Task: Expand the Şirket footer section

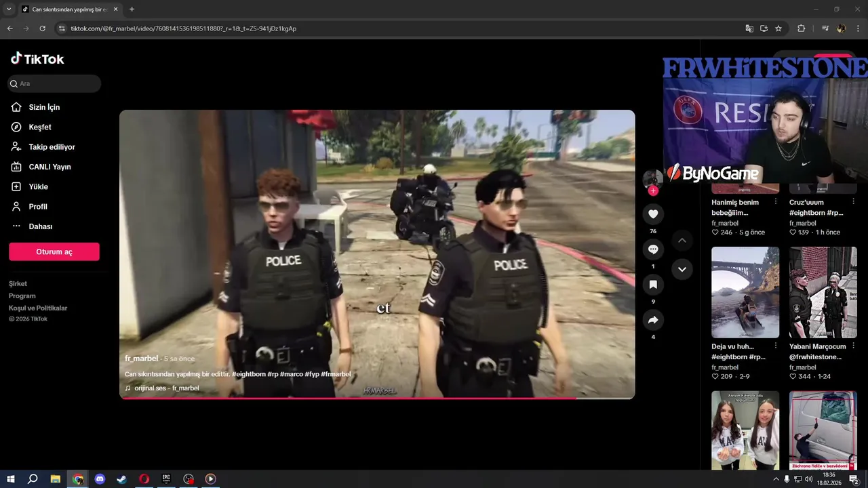Action: pyautogui.click(x=18, y=284)
